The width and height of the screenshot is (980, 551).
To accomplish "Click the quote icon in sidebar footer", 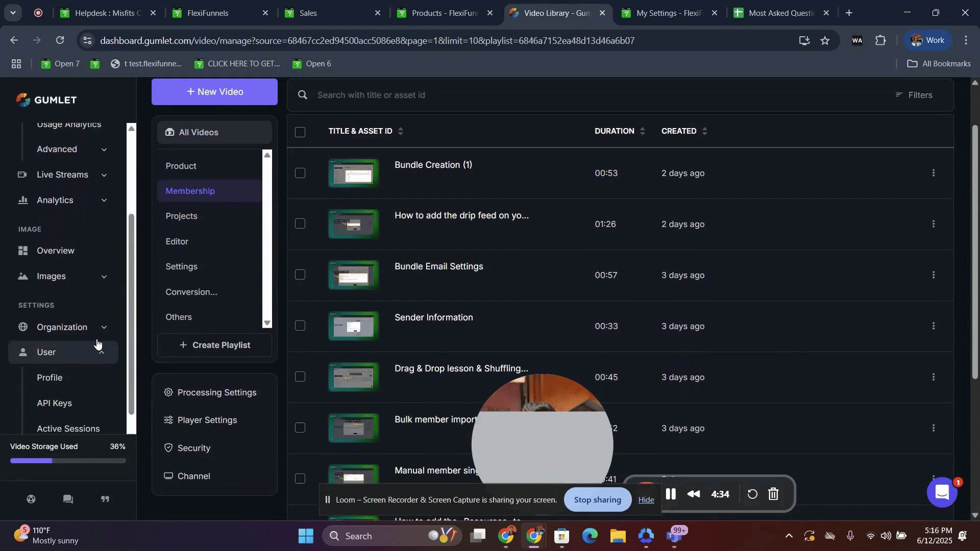I will (105, 499).
